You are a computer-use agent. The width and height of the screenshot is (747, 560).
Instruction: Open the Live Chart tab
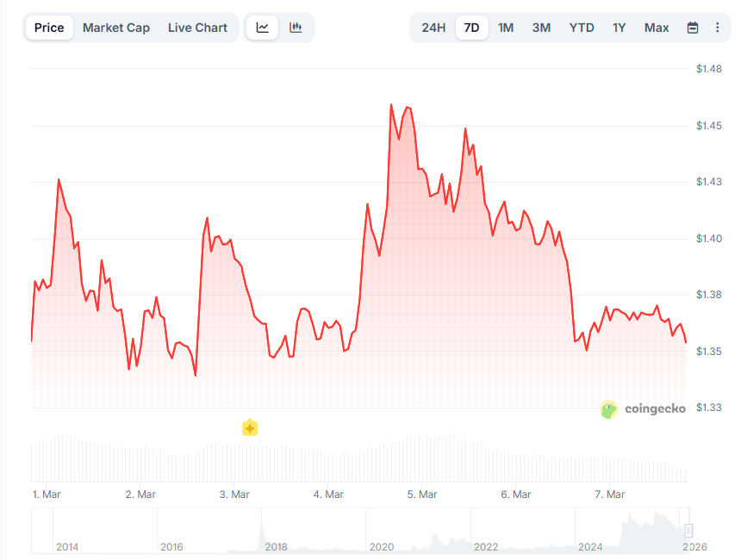pyautogui.click(x=197, y=28)
